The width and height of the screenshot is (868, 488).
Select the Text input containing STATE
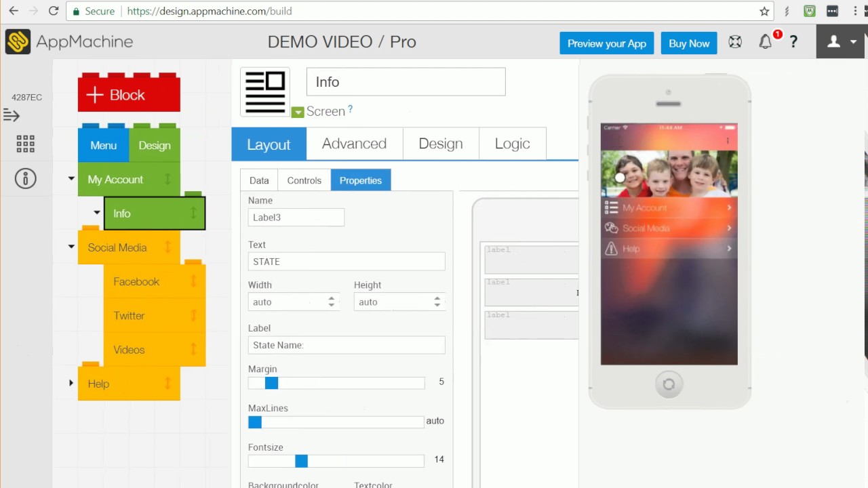click(x=346, y=262)
